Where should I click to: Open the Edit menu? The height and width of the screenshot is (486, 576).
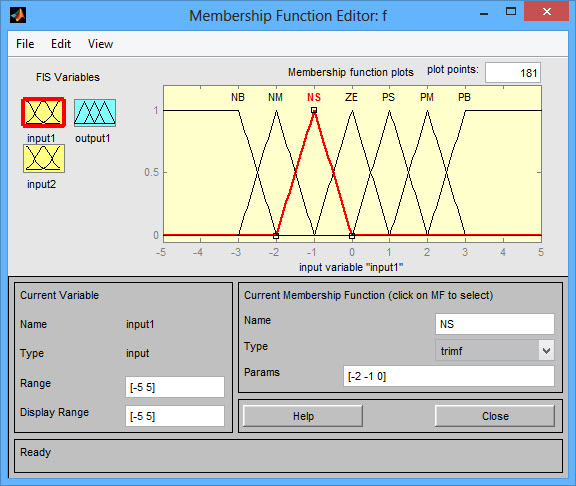click(x=61, y=44)
